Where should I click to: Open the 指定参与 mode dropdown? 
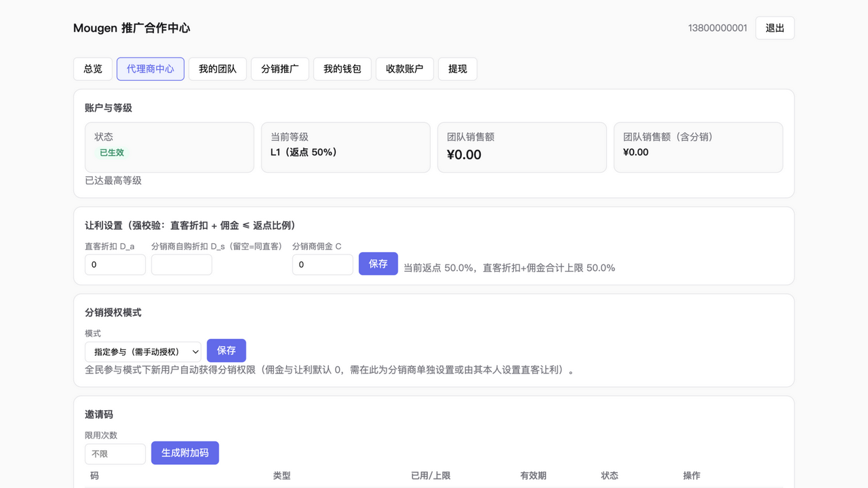143,352
